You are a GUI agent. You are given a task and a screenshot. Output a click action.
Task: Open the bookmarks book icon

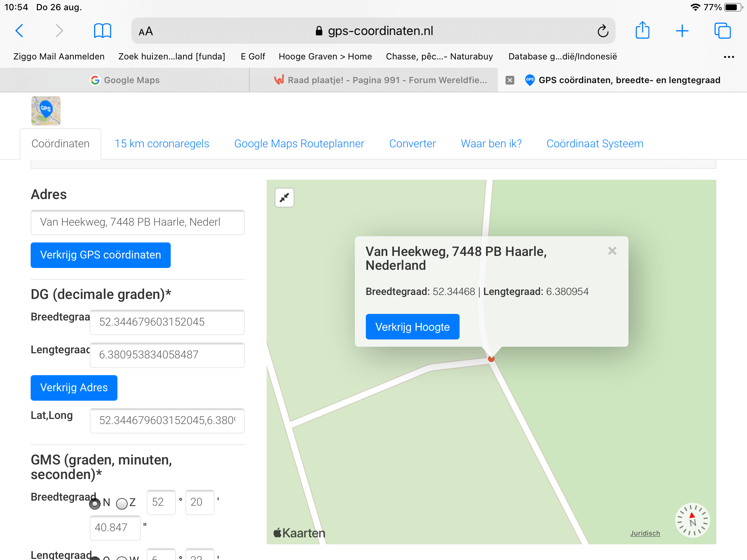tap(102, 31)
